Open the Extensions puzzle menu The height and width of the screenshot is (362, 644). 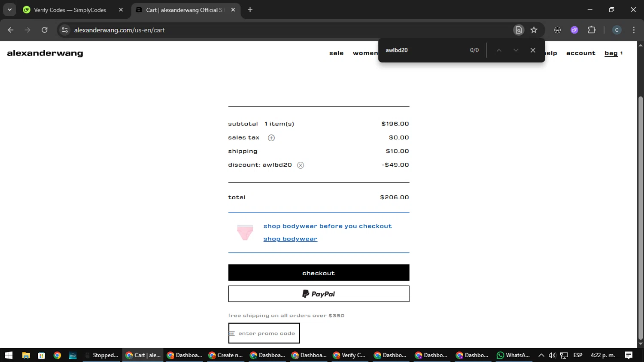pos(592,30)
